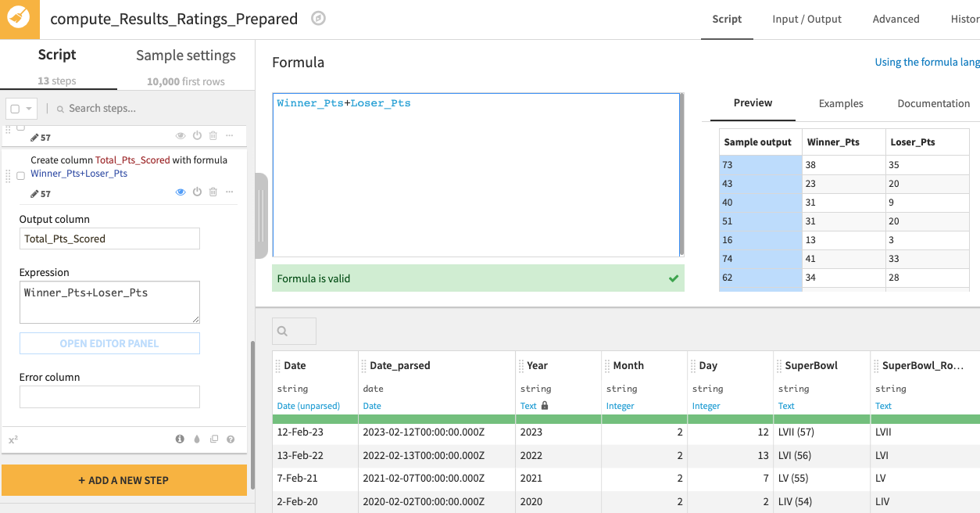This screenshot has width=980, height=513.
Task: Toggle visibility eye on the Total_Pts_Scored step
Action: tap(181, 192)
